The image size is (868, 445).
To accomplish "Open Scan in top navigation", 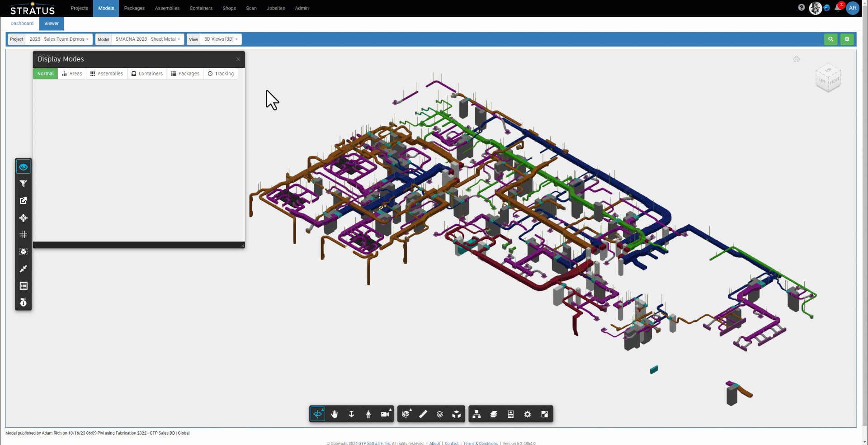I will (251, 8).
